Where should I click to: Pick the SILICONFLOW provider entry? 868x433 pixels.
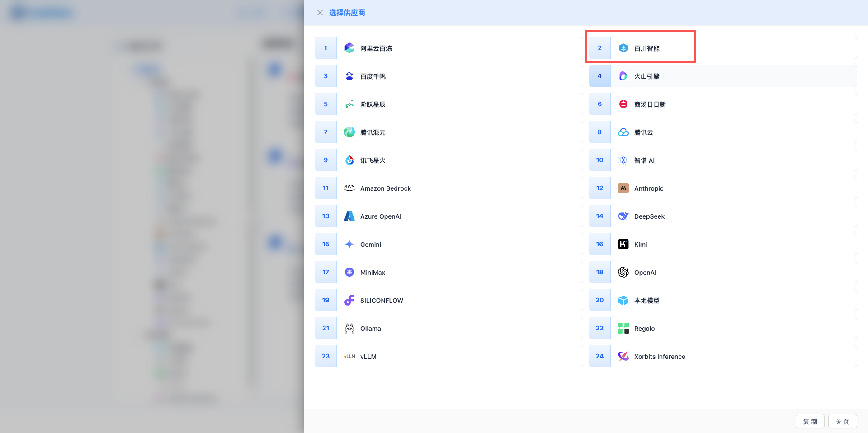tap(381, 301)
